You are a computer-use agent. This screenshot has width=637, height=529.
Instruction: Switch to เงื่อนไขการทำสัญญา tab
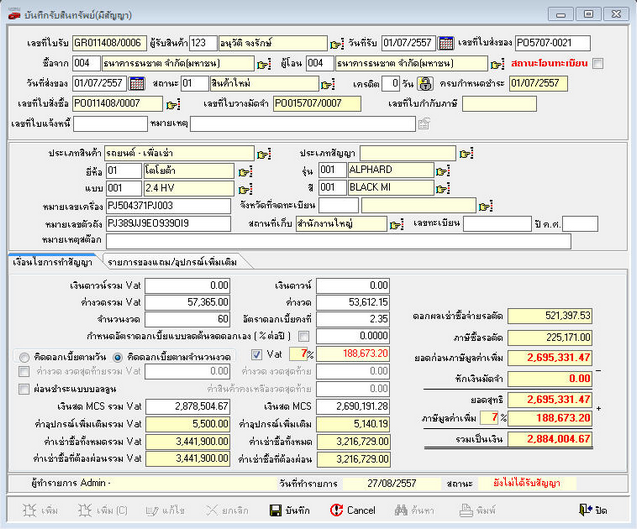tap(52, 262)
